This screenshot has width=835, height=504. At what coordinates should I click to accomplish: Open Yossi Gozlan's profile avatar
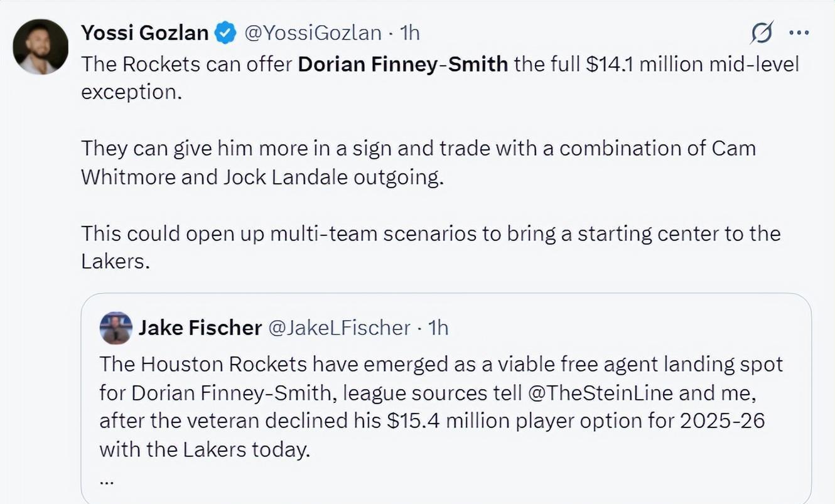tap(40, 46)
